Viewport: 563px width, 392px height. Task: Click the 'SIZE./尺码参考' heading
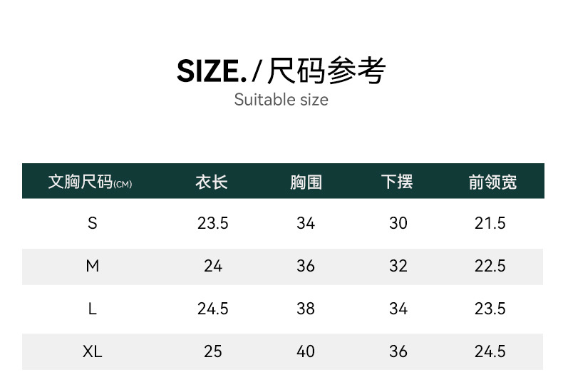click(x=281, y=71)
